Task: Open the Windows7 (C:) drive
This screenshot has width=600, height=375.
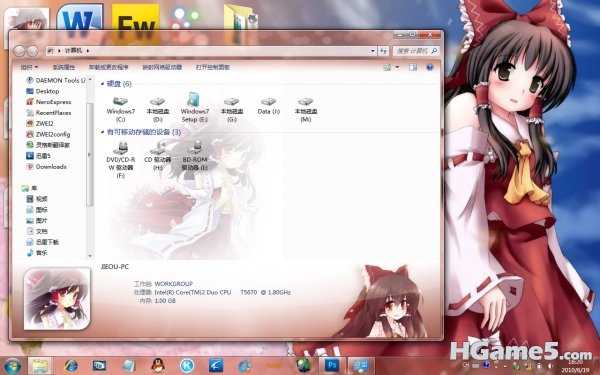Action: [x=121, y=109]
